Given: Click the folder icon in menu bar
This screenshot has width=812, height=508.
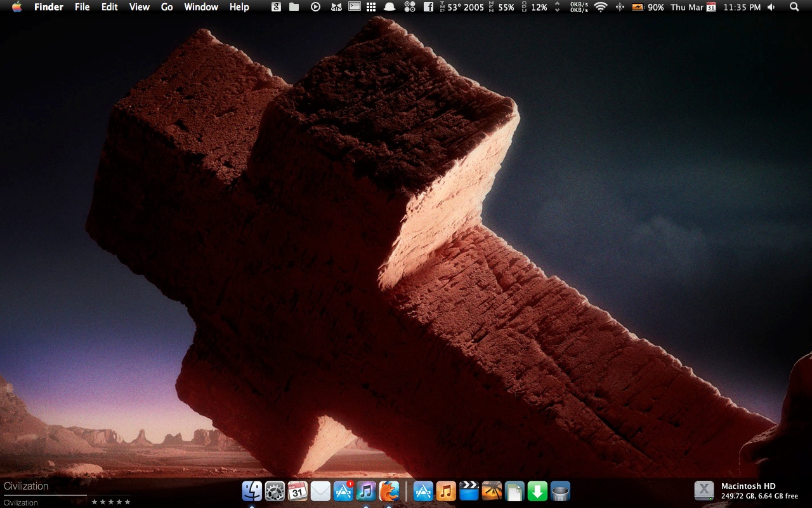Looking at the screenshot, I should [294, 7].
